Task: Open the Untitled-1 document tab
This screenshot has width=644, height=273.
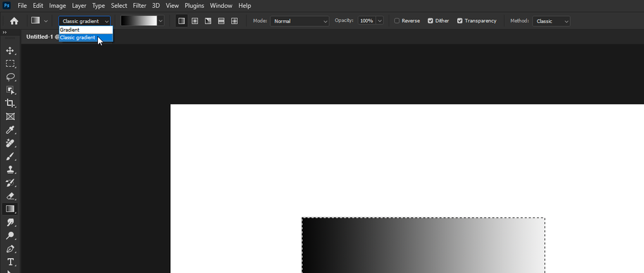Action: click(x=40, y=37)
